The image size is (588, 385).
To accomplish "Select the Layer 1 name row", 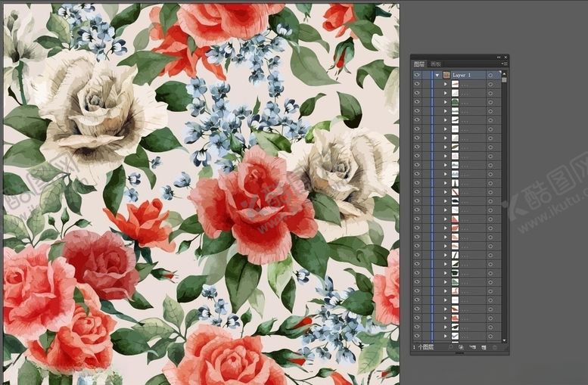I will tap(457, 75).
